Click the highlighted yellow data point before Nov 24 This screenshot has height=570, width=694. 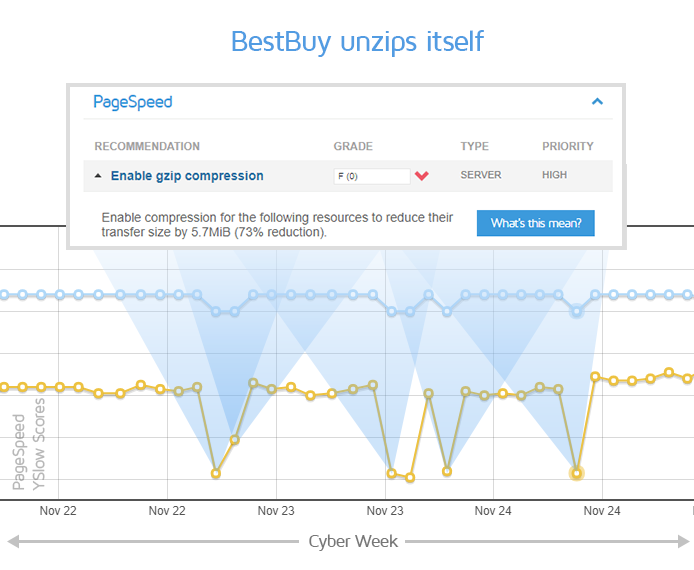point(577,474)
